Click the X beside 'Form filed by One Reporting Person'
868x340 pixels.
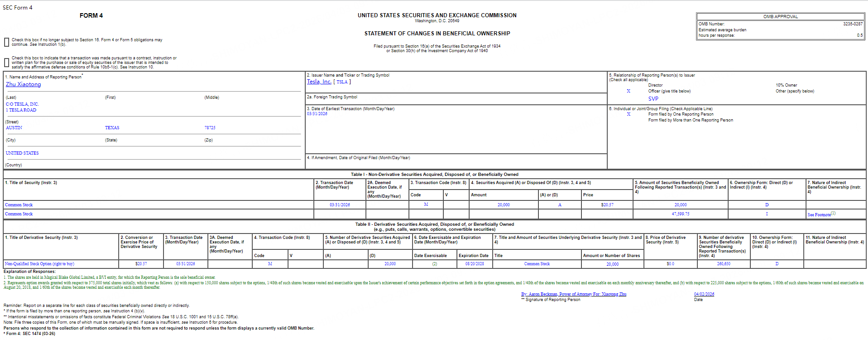coord(628,114)
